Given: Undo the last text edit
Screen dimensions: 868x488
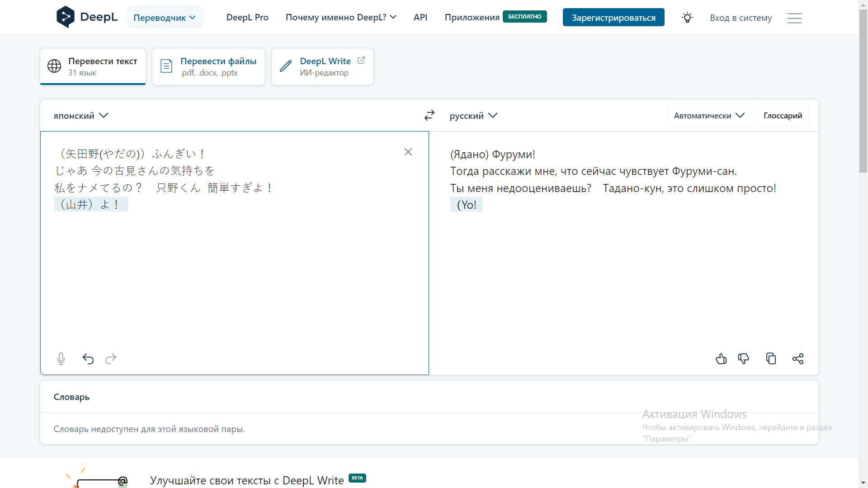Looking at the screenshot, I should tap(88, 359).
